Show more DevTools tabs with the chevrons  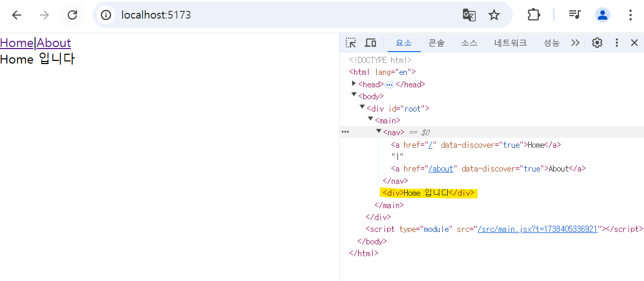[575, 43]
